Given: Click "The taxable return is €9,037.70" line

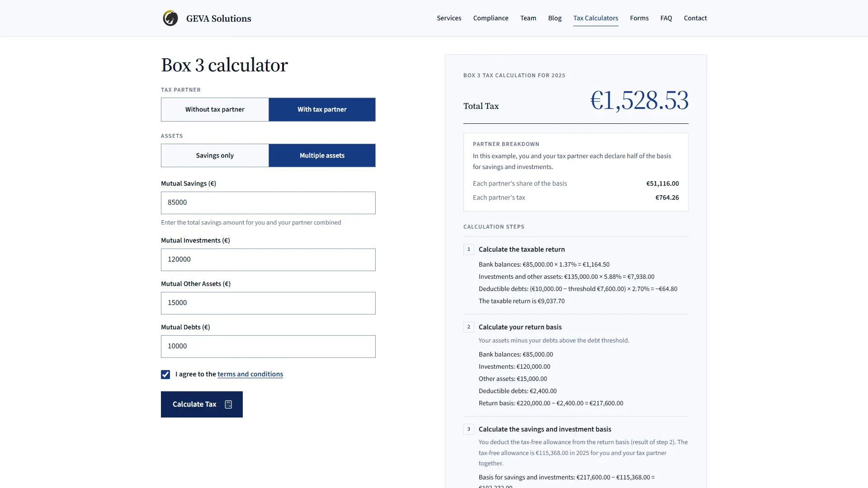Looking at the screenshot, I should pyautogui.click(x=522, y=301).
